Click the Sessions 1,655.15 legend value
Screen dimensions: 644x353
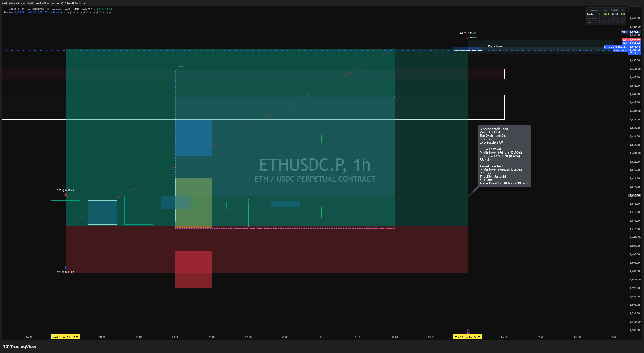20,13
